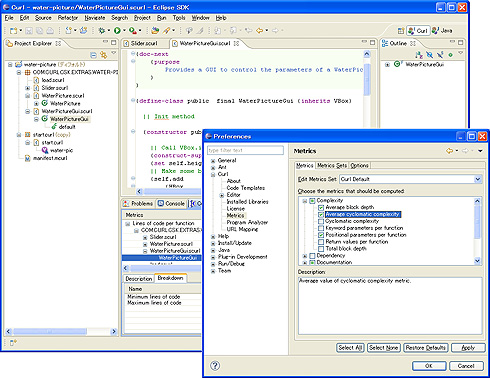The height and width of the screenshot is (378, 490).
Task: Click the Select None button
Action: pyautogui.click(x=384, y=348)
